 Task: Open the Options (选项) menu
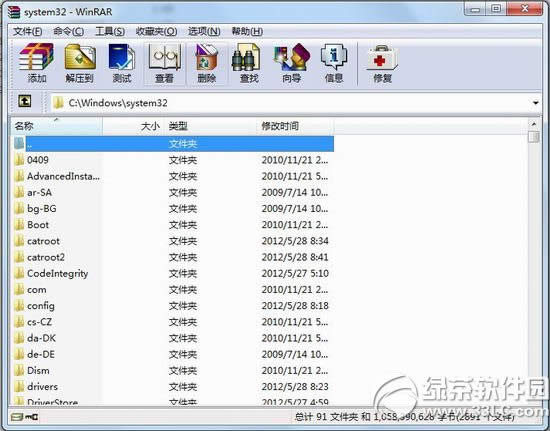pos(204,32)
